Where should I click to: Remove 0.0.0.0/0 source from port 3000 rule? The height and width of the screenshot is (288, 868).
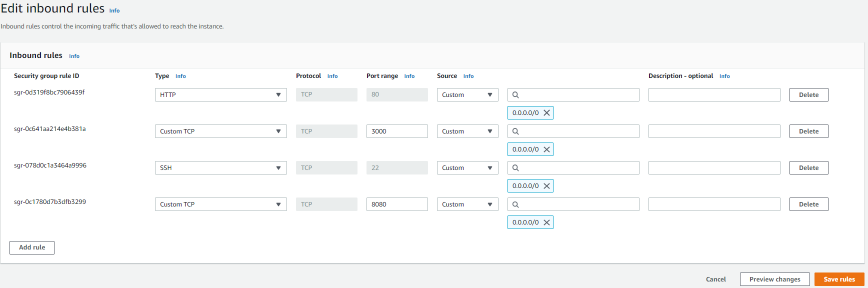click(x=546, y=149)
